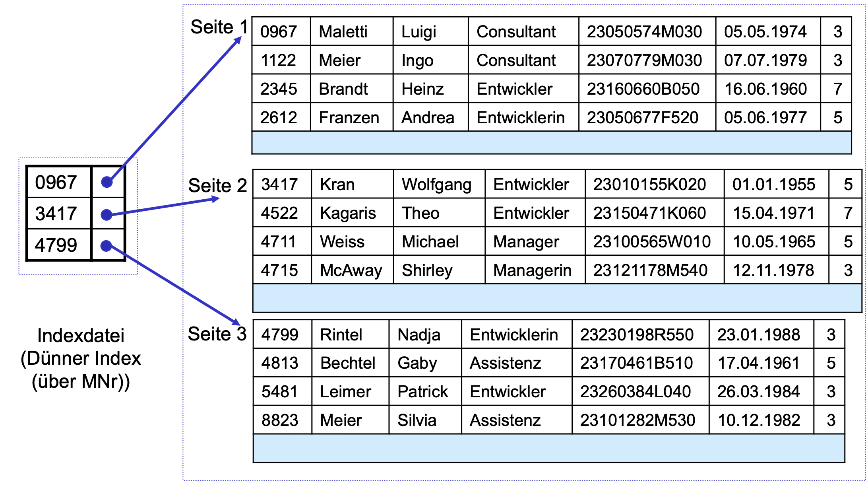The height and width of the screenshot is (486, 868).
Task: Click the empty blue area of Seite 3
Action: click(549, 448)
